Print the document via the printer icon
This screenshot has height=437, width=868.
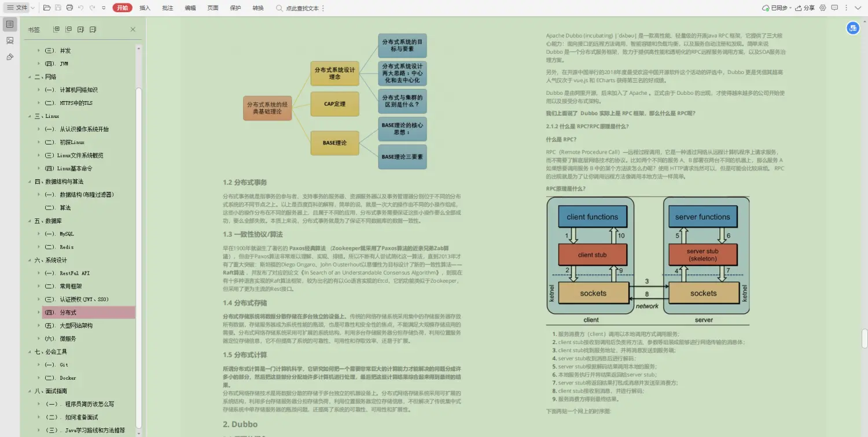click(69, 8)
